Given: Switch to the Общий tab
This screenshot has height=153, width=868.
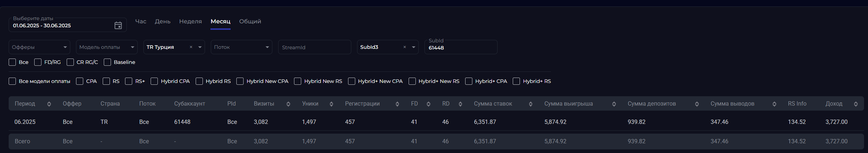Looking at the screenshot, I should tap(250, 22).
